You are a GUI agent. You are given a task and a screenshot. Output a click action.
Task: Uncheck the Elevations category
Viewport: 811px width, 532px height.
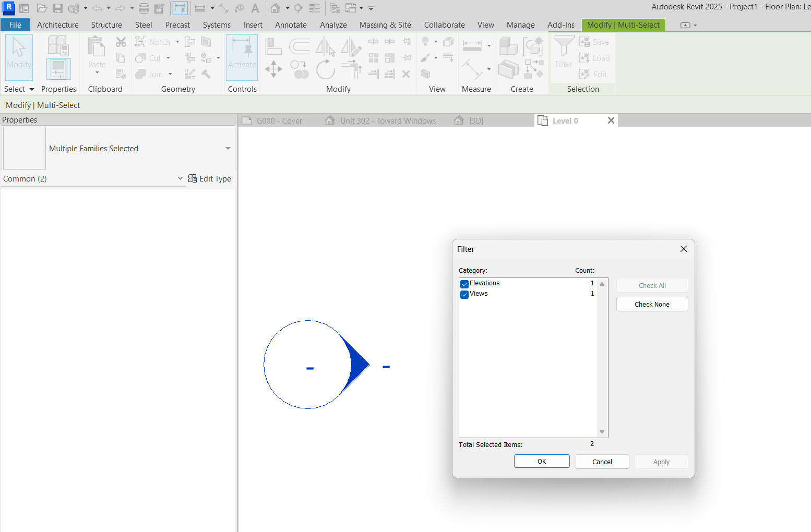(464, 284)
